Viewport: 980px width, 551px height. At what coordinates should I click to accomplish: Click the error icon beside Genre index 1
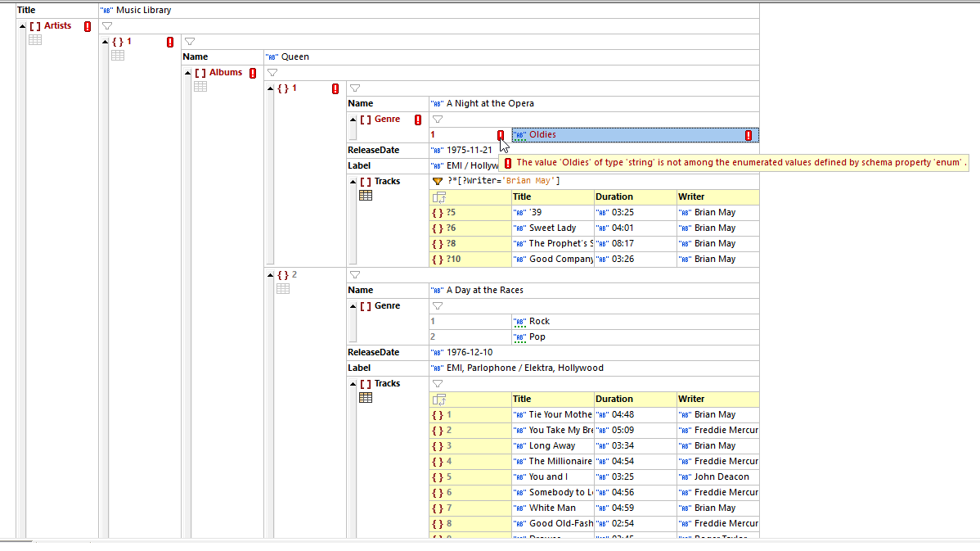click(x=501, y=135)
